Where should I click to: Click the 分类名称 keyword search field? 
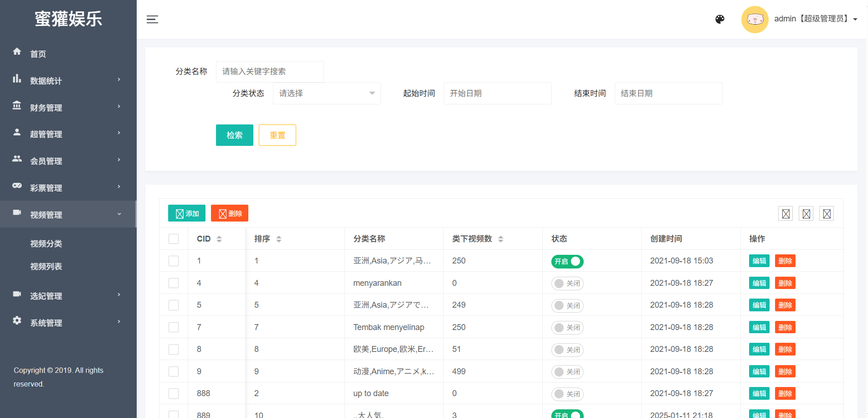tap(269, 72)
